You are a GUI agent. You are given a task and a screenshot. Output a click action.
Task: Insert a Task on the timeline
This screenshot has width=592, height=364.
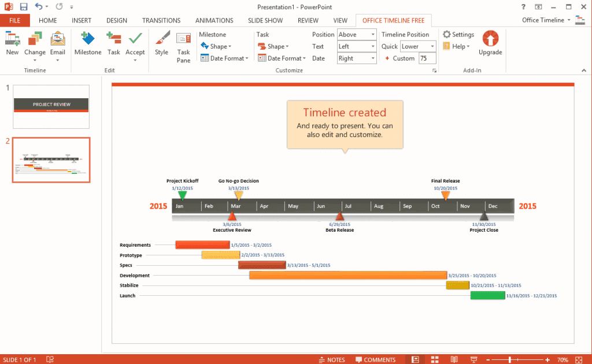pos(113,43)
